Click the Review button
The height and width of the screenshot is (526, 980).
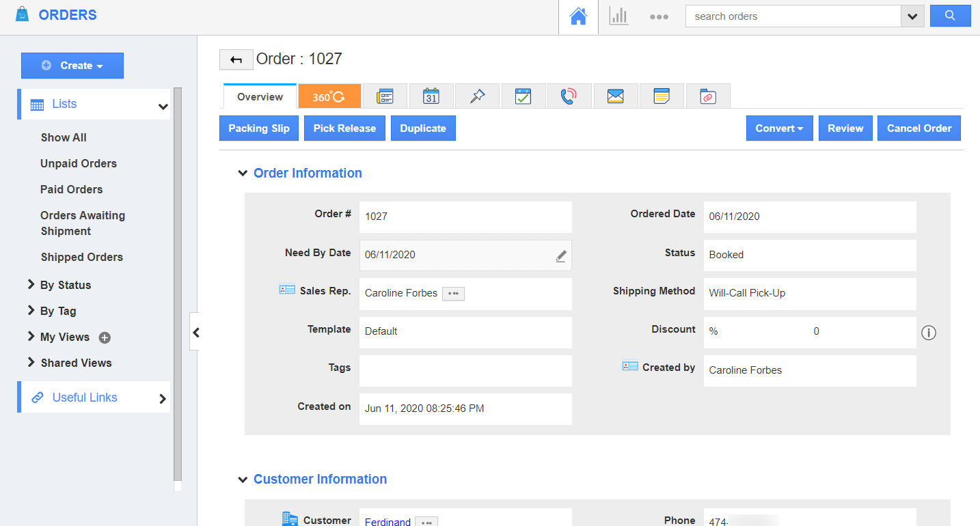[846, 128]
